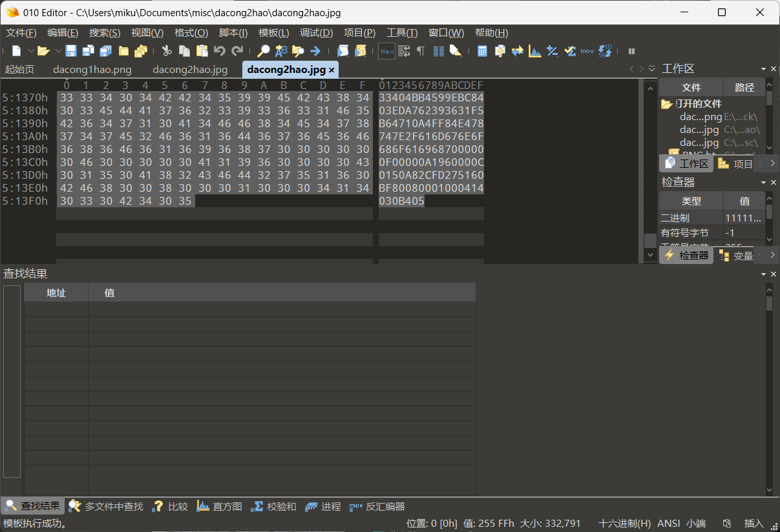
Task: Click the Find in Files folder icon
Action: pyautogui.click(x=298, y=51)
